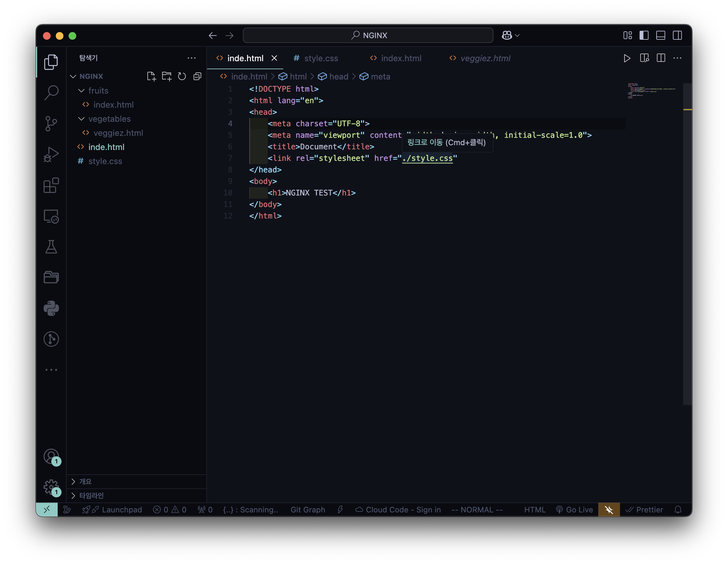Expand the 타임라인 section
Image resolution: width=728 pixels, height=564 pixels.
(x=91, y=495)
